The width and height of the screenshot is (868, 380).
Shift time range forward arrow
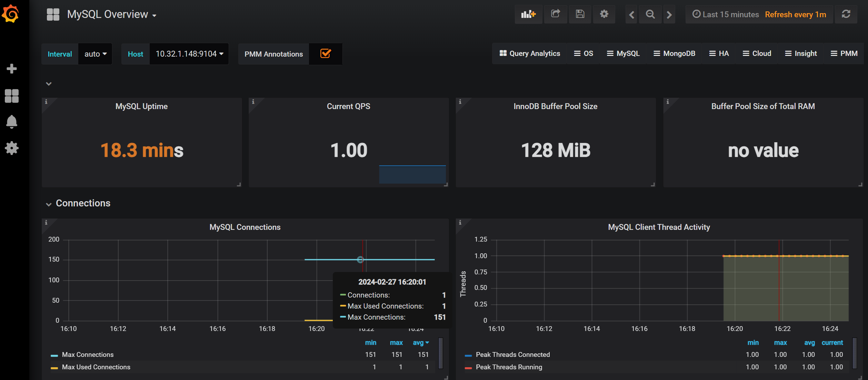669,14
